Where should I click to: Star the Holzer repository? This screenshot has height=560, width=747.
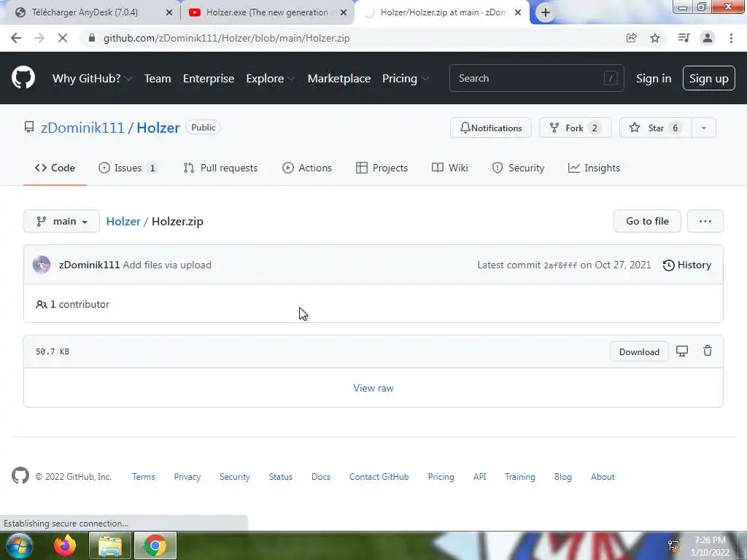(655, 128)
